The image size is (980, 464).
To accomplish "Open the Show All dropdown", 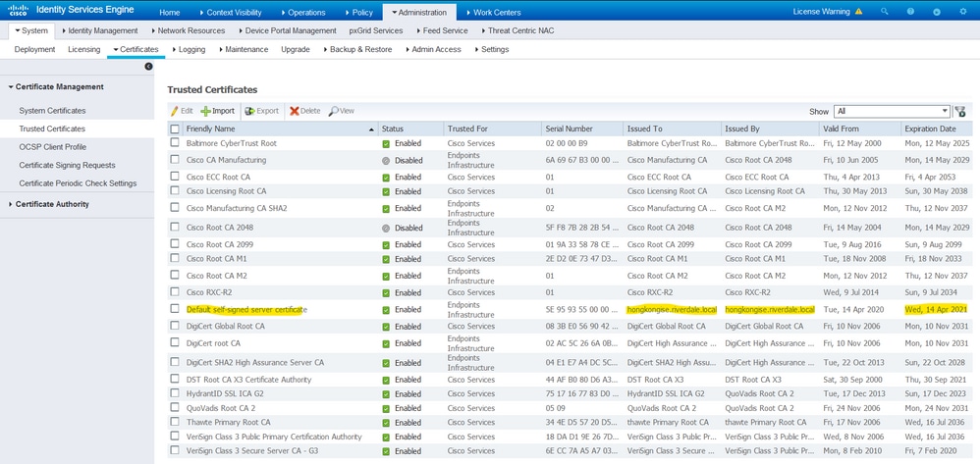I will pyautogui.click(x=892, y=111).
